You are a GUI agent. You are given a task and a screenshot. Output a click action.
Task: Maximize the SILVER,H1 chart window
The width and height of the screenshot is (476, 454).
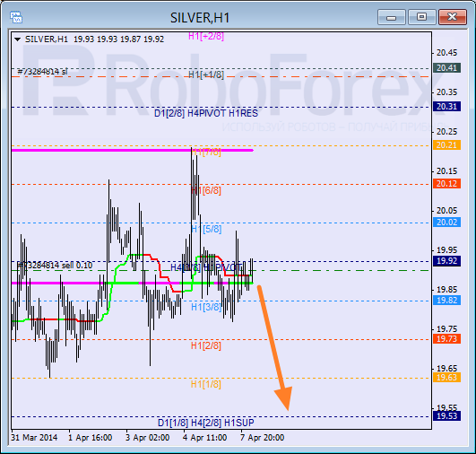421,17
